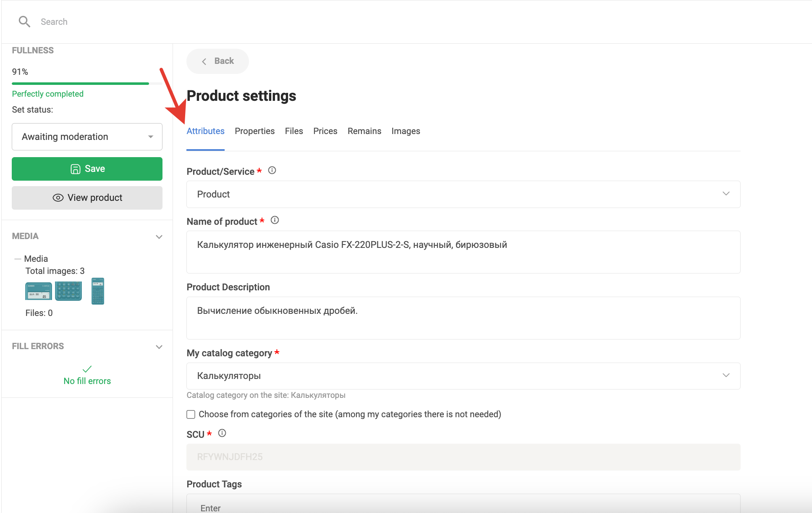Collapse the Media tree node

click(x=18, y=259)
